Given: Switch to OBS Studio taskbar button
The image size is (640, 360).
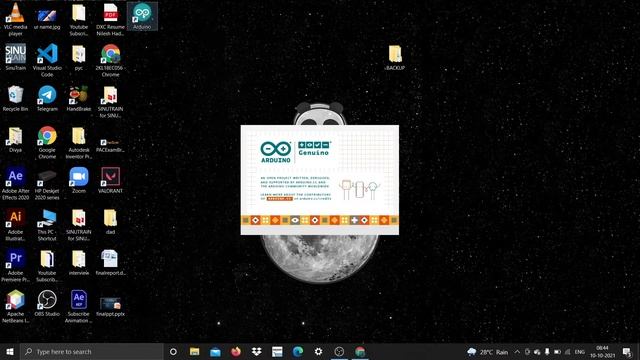Looking at the screenshot, I should tap(339, 351).
